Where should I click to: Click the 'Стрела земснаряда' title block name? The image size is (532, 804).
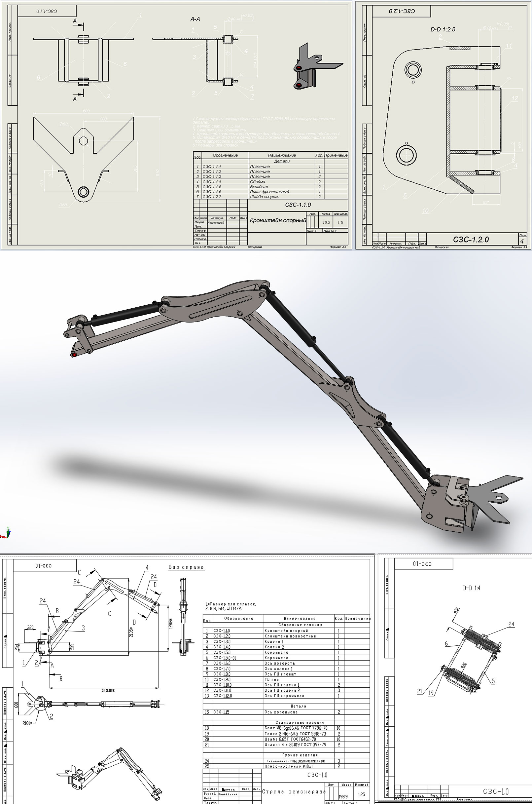294,791
